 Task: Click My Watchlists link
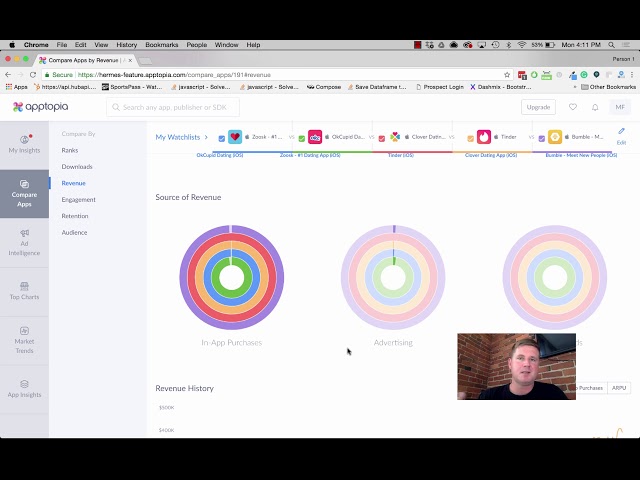coord(178,137)
